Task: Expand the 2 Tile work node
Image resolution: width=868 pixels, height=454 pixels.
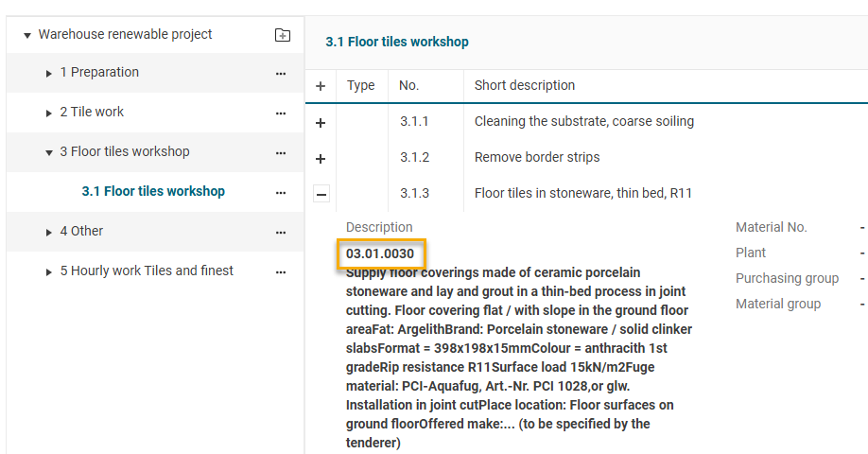Action: [x=49, y=113]
